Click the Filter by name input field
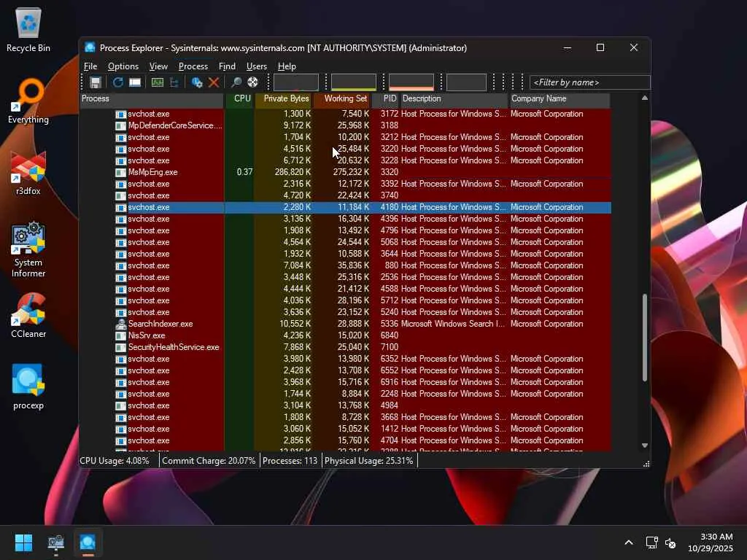747x560 pixels. coord(589,82)
